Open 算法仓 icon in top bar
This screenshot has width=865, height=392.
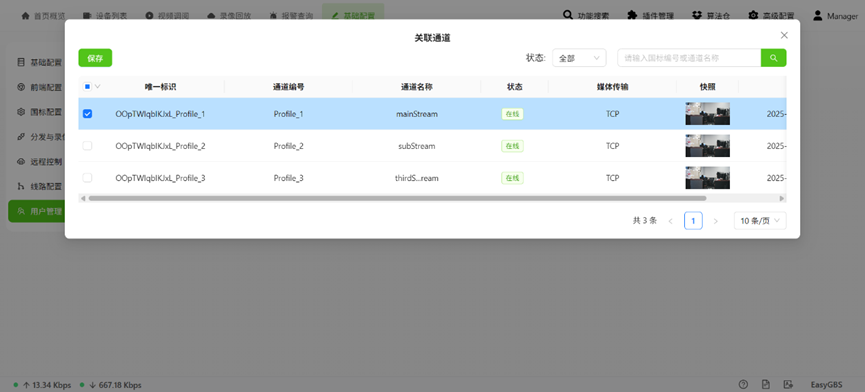697,15
